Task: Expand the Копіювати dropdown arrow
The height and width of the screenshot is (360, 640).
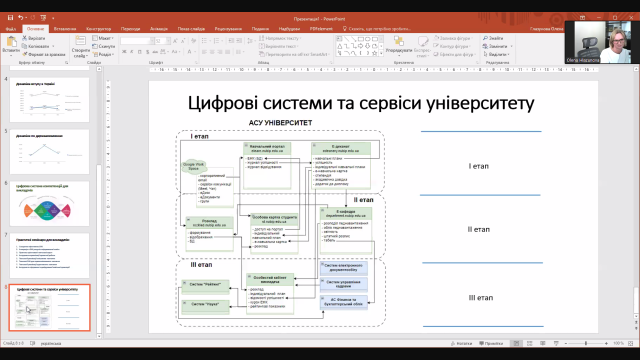Action: pos(53,46)
